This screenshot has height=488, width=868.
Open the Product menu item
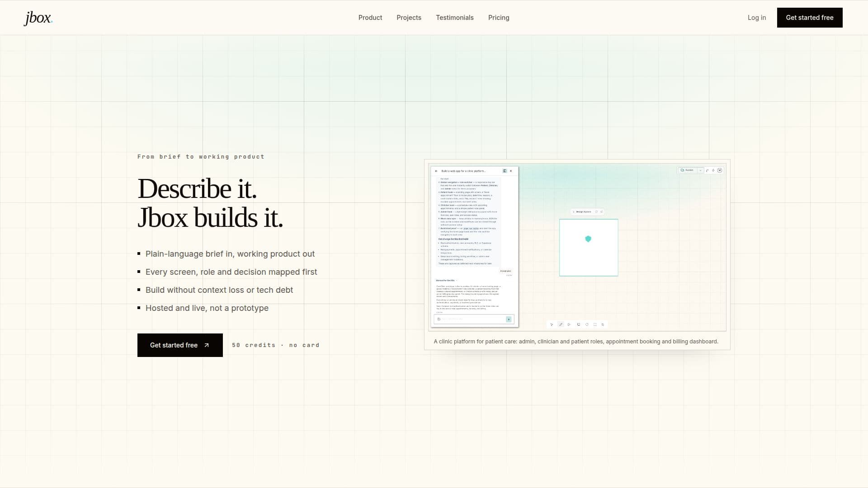point(370,18)
